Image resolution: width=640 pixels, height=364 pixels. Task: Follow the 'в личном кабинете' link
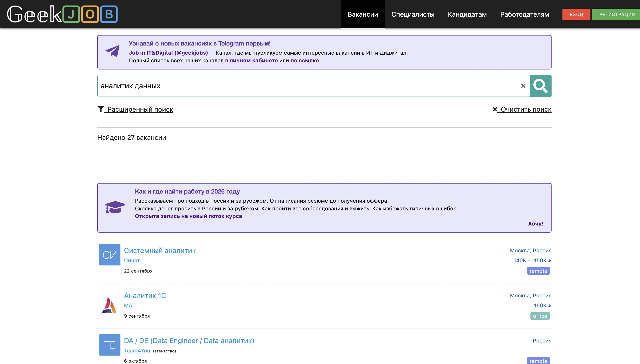[x=251, y=61]
